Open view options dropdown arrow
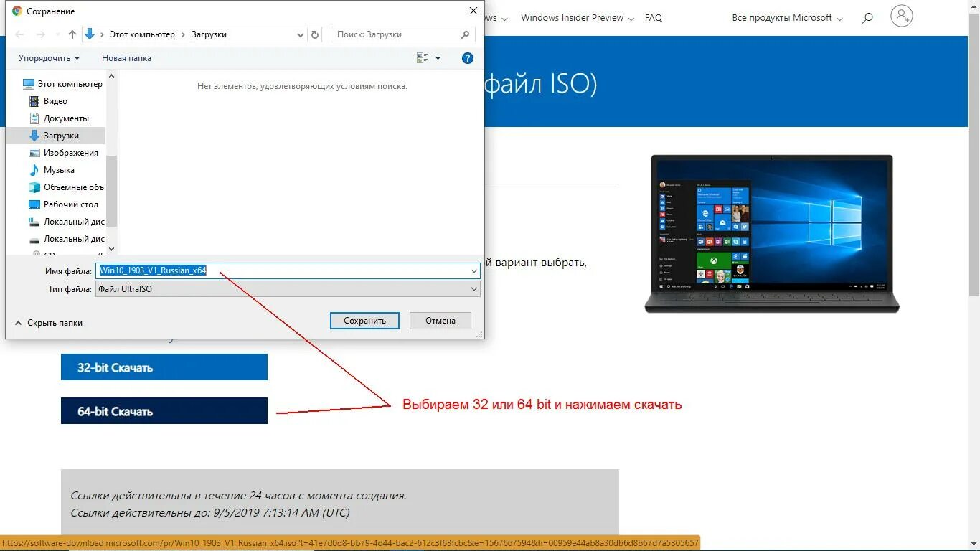 438,58
